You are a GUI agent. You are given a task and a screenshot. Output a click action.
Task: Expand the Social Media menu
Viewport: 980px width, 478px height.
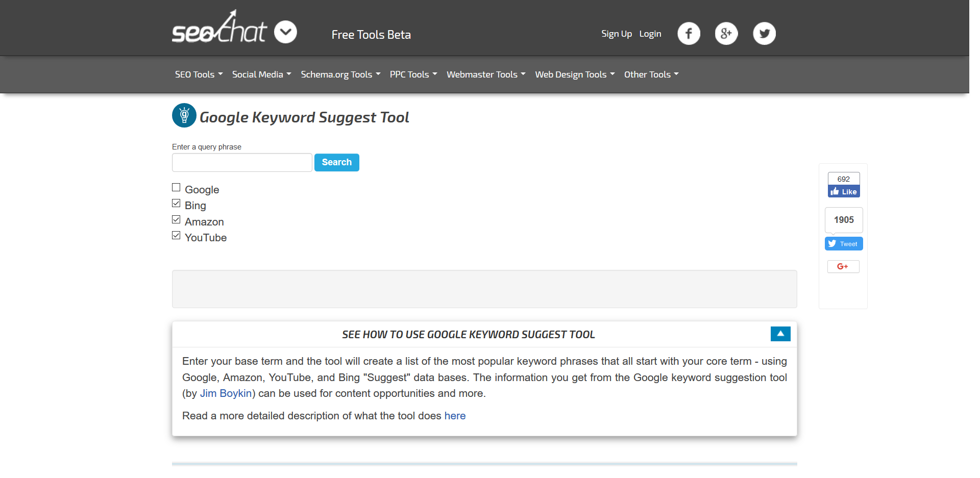tap(262, 74)
